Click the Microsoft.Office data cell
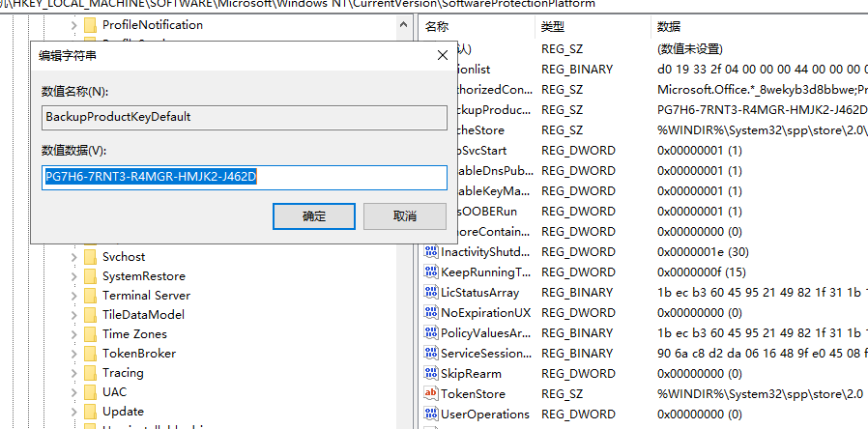The width and height of the screenshot is (868, 429). tap(763, 89)
